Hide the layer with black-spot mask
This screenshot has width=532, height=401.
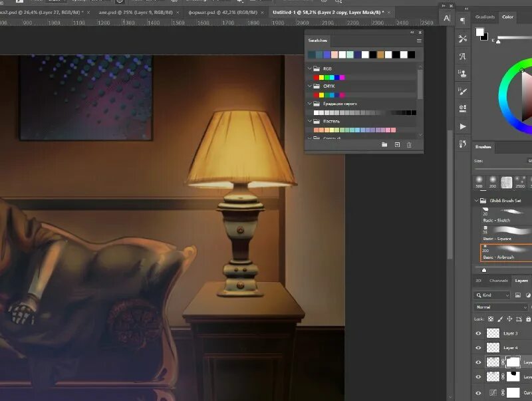pos(478,377)
